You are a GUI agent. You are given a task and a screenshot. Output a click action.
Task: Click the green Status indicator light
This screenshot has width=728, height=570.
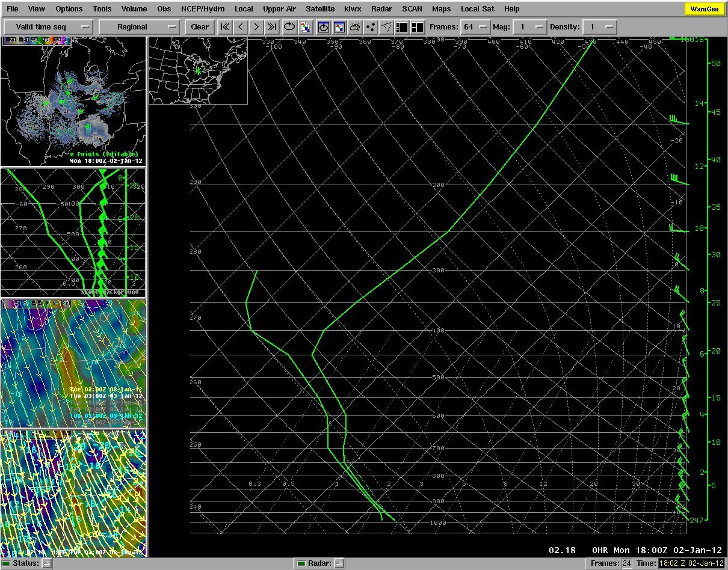[7, 563]
